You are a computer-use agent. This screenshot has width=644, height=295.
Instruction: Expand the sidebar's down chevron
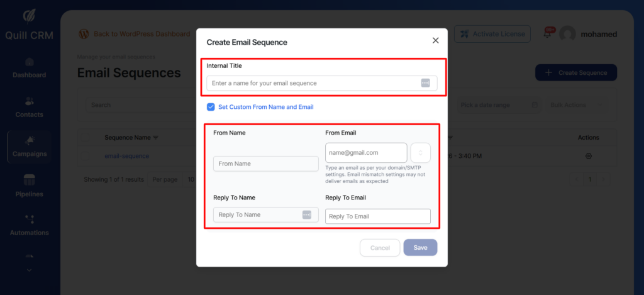(30, 270)
